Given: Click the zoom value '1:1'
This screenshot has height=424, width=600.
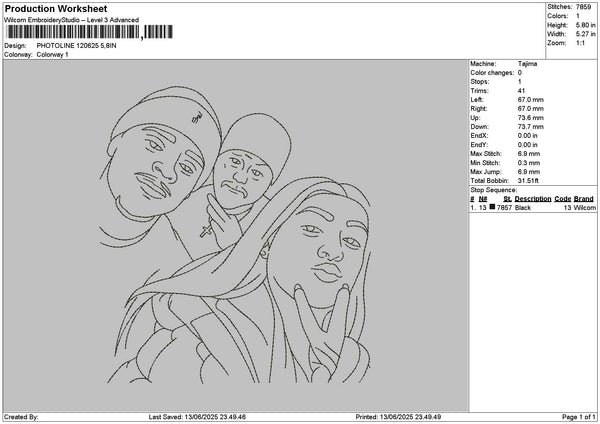Looking at the screenshot, I should (580, 43).
